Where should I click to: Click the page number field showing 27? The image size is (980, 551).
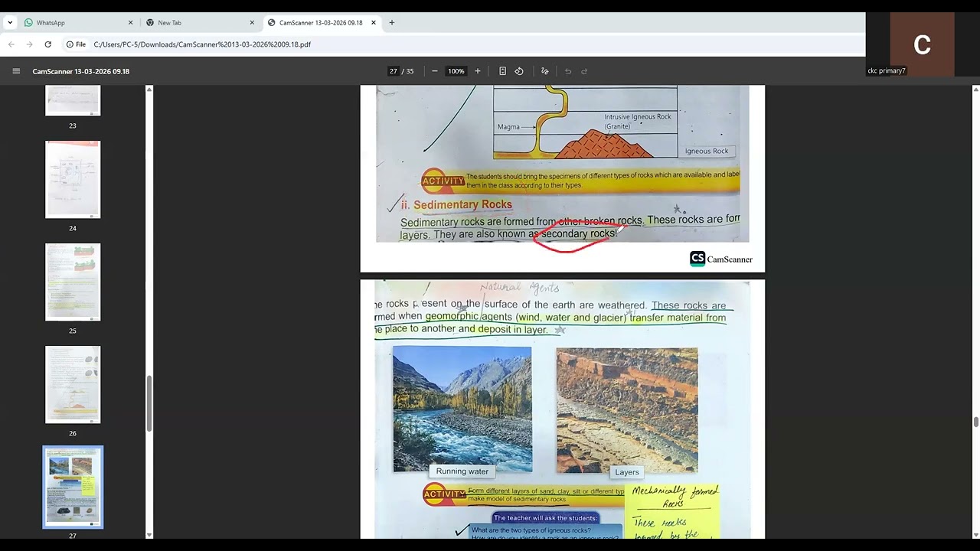(394, 71)
